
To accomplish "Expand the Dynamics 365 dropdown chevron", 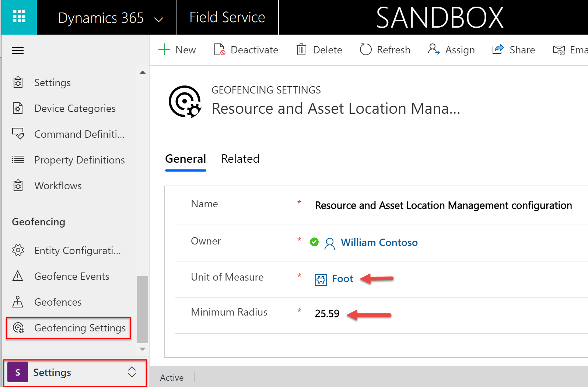I will pyautogui.click(x=159, y=19).
